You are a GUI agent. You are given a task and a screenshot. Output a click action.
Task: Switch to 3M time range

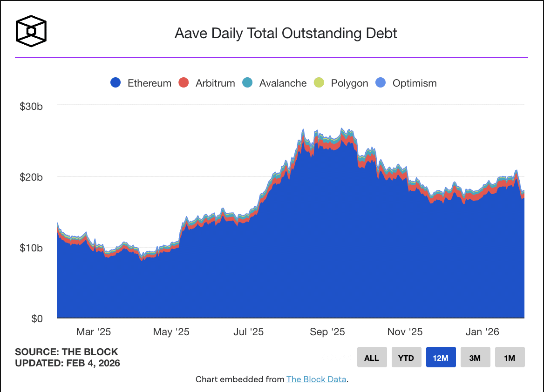[x=475, y=358]
